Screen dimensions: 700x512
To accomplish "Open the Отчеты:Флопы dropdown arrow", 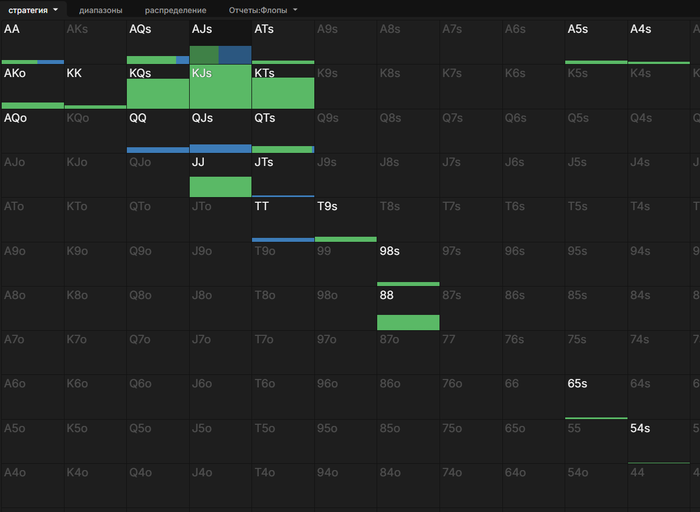I will (x=295, y=10).
